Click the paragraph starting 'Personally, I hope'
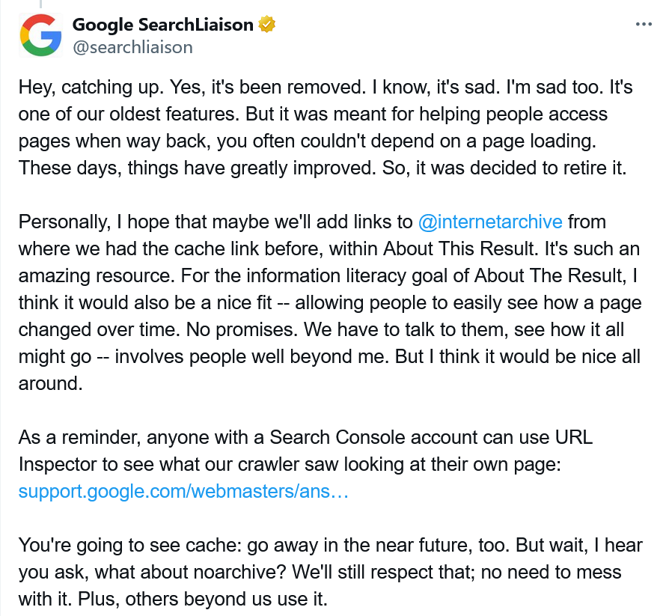Viewport: 672px width, 616px height. [330, 302]
